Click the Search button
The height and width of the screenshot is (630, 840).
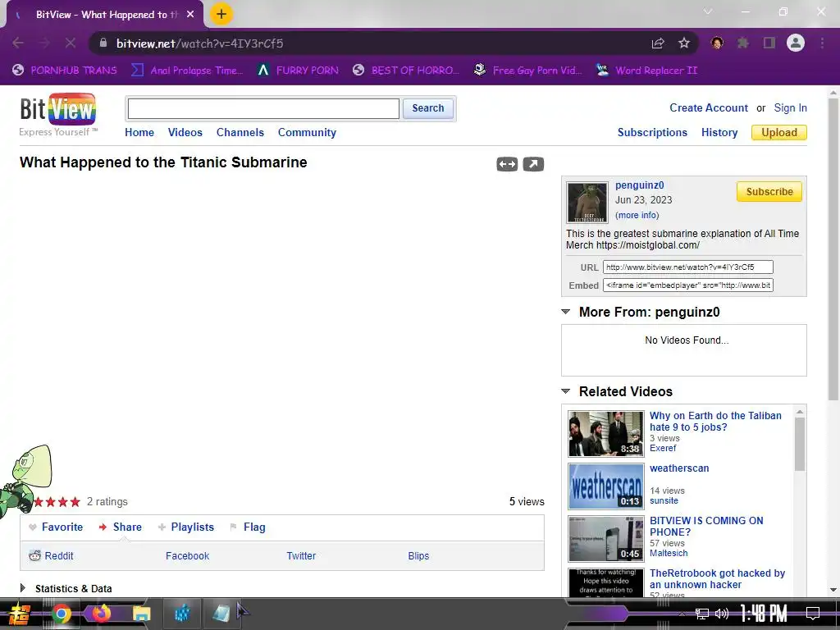point(428,108)
